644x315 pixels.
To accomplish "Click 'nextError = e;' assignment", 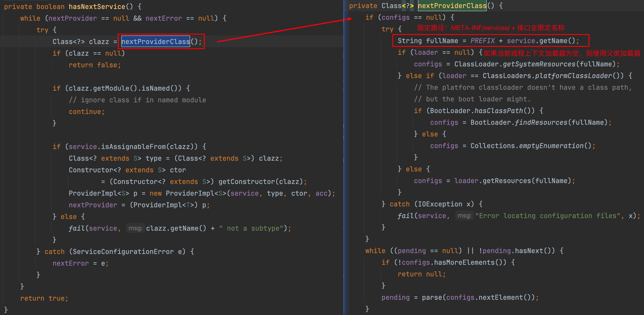I will point(80,263).
